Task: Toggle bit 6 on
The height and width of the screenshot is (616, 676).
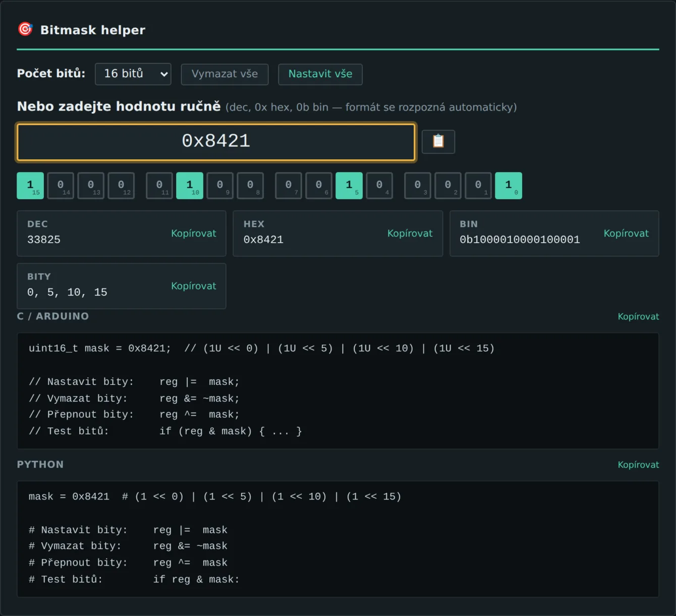Action: [x=319, y=186]
